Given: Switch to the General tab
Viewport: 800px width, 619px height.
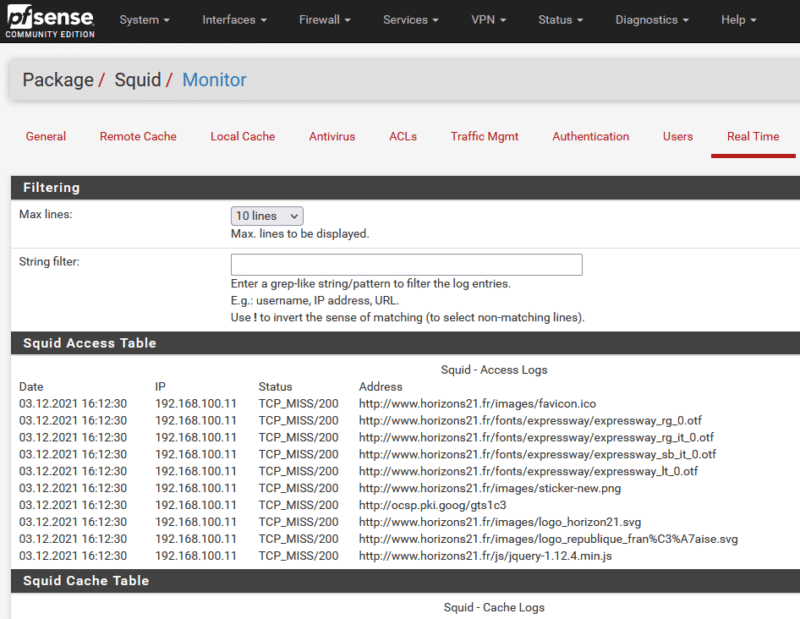Looking at the screenshot, I should [x=46, y=137].
